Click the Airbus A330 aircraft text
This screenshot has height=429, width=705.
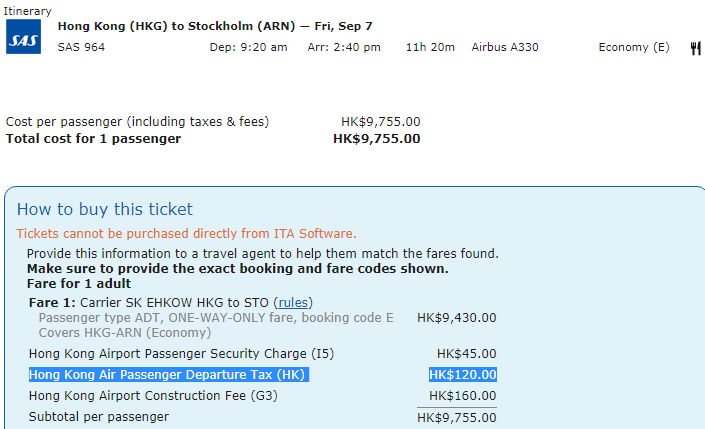(x=505, y=47)
